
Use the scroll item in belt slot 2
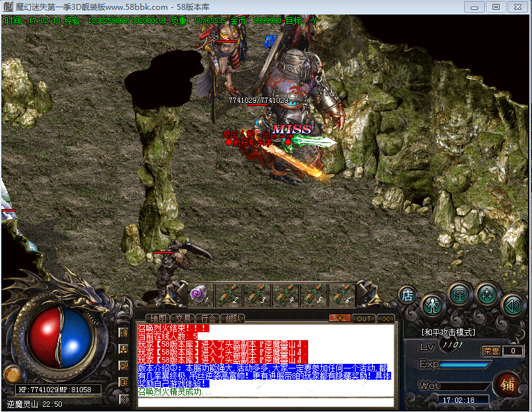point(228,294)
